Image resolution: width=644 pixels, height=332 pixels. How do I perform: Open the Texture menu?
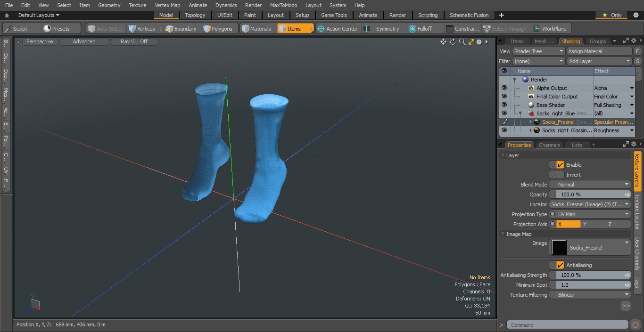(137, 5)
